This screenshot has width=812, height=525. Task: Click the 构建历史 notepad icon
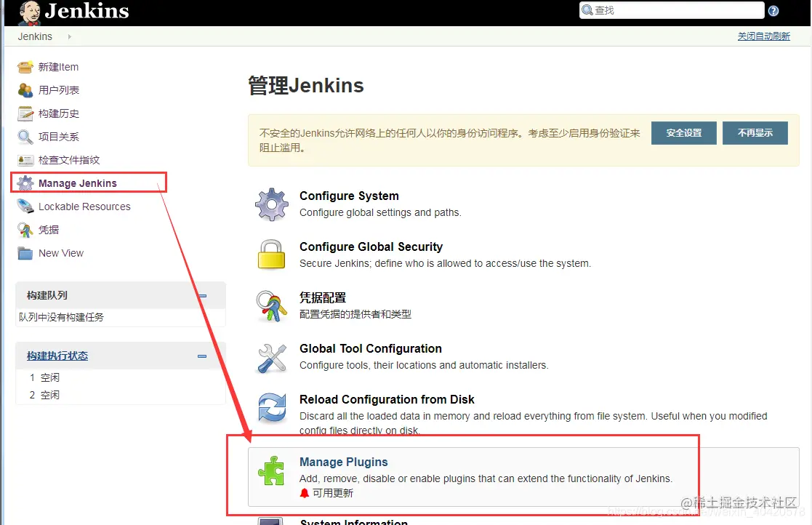(x=25, y=113)
